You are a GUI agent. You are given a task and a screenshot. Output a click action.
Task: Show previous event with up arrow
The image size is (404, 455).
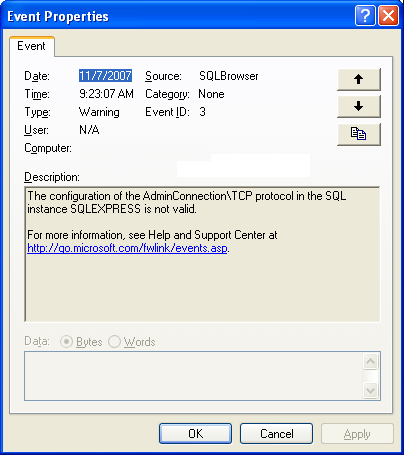359,79
